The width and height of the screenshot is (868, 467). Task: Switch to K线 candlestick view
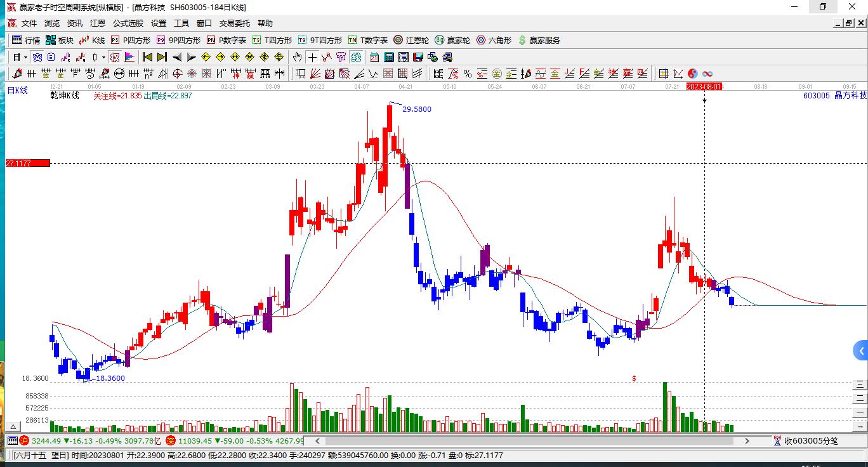coord(92,40)
